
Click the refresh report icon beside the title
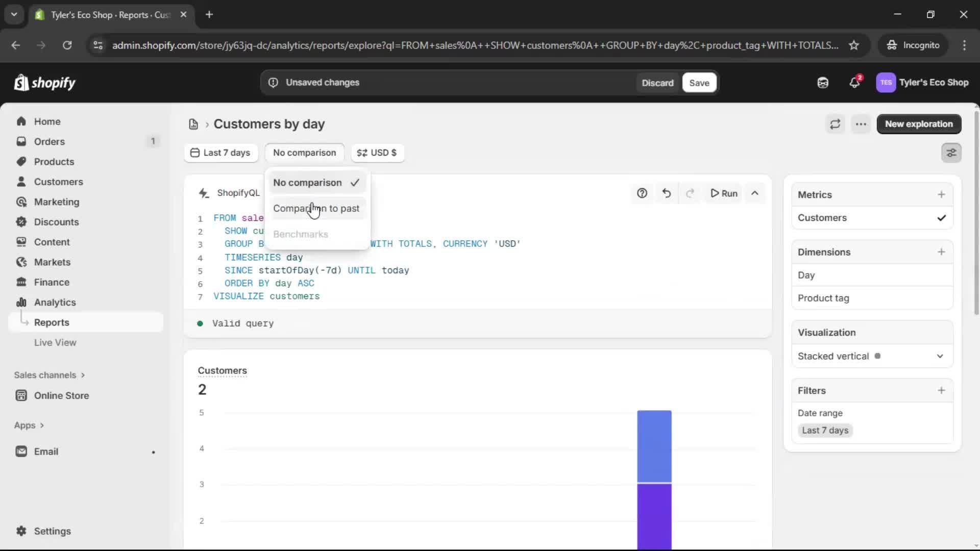[835, 124]
